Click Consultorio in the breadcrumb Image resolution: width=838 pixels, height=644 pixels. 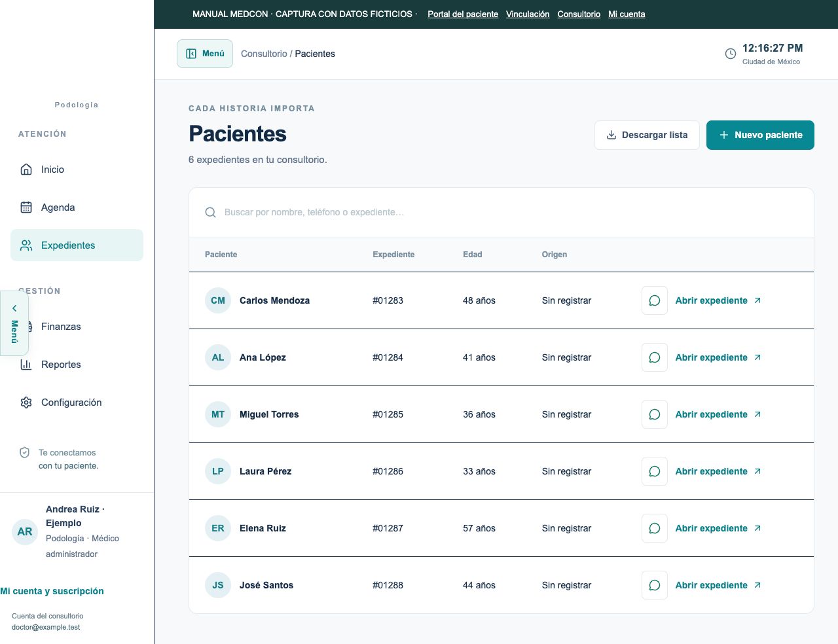coord(264,54)
